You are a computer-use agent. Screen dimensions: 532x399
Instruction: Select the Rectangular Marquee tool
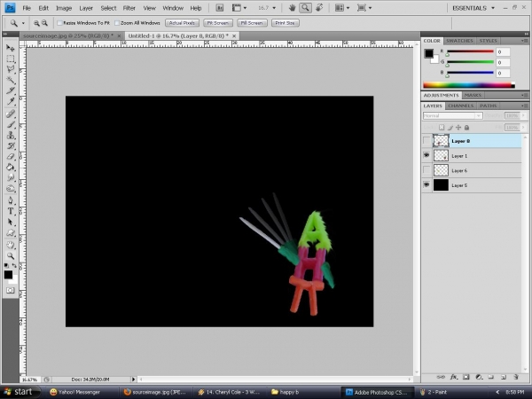tap(11, 59)
